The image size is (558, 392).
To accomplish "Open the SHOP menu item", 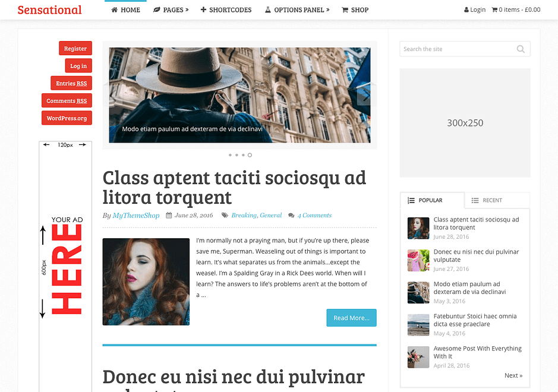I will point(355,10).
